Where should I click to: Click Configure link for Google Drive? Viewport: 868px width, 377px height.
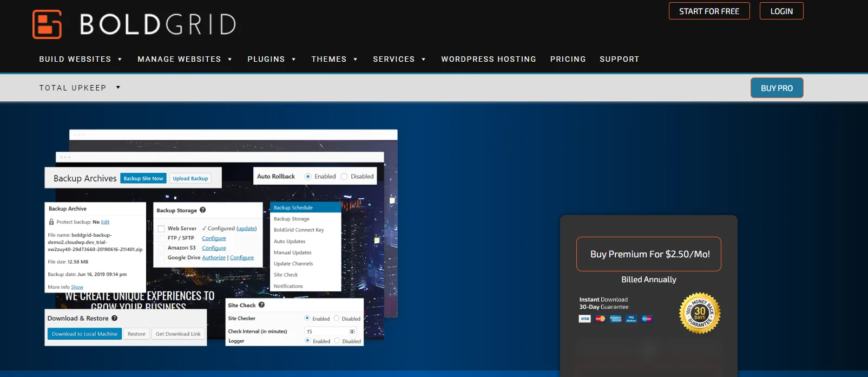[242, 258]
